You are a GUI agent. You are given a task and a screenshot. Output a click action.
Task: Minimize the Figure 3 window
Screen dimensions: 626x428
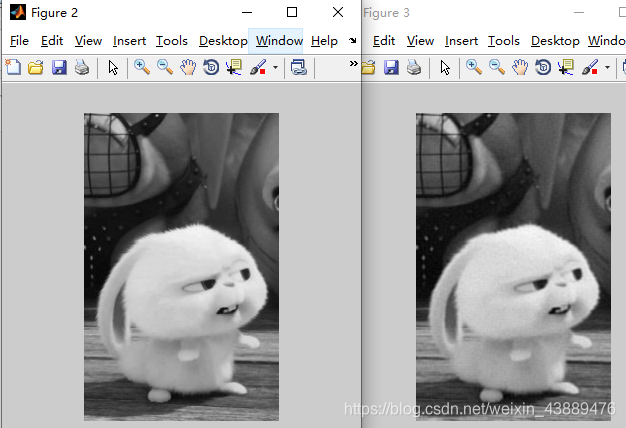tap(579, 12)
